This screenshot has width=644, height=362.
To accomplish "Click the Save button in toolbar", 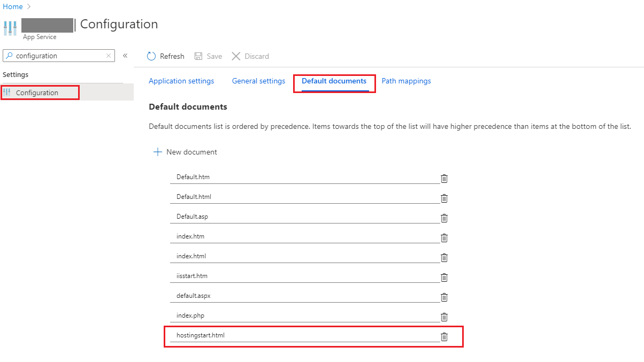I will click(208, 56).
